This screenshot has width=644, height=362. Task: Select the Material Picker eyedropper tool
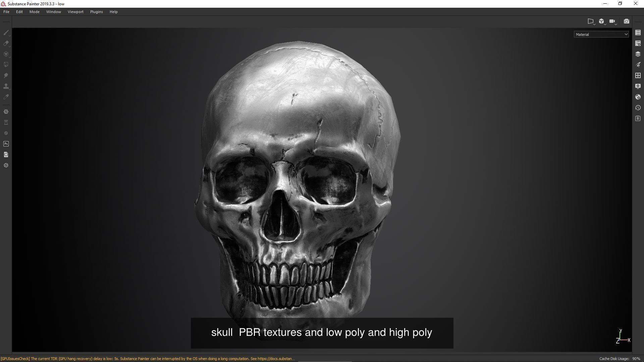[6, 97]
